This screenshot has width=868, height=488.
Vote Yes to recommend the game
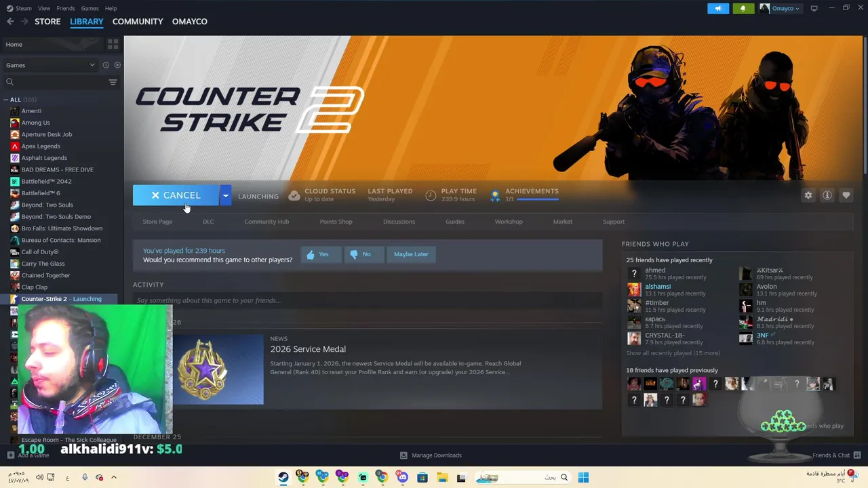point(321,254)
